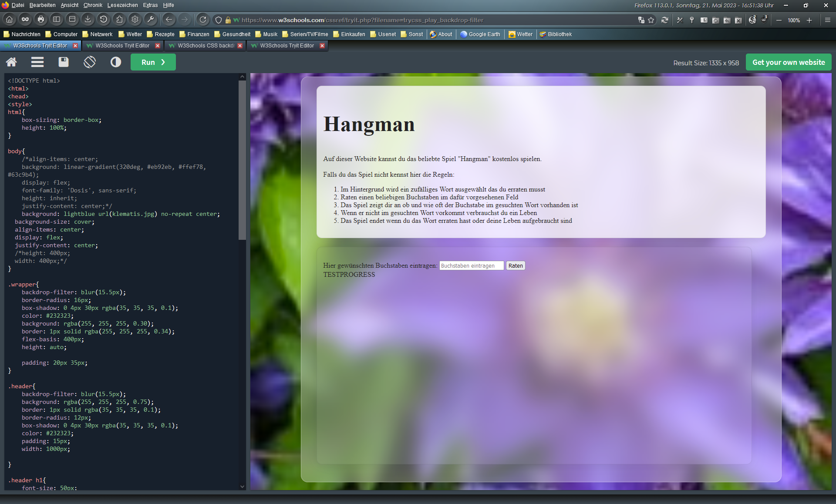Rotate the editor layout orientation
836x504 pixels.
[90, 62]
